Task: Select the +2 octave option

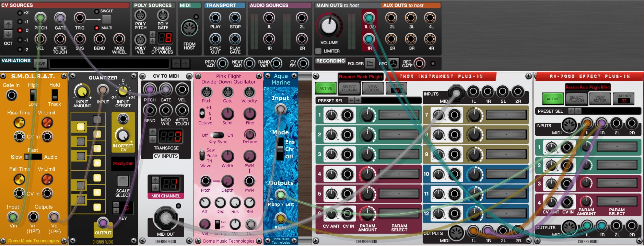Action: 20,13
